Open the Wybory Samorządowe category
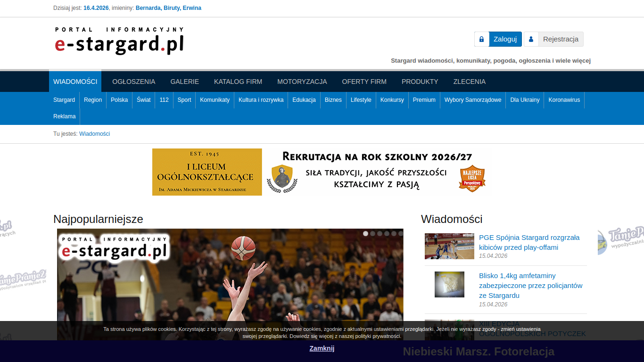The width and height of the screenshot is (644, 362). [473, 100]
